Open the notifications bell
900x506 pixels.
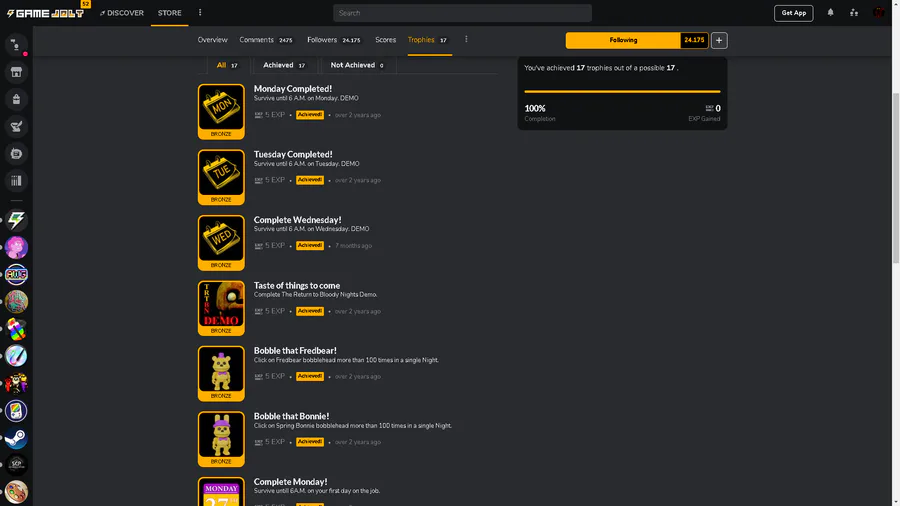[830, 13]
